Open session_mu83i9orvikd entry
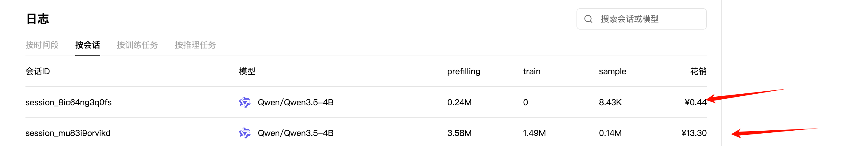This screenshot has height=146, width=868. [68, 133]
